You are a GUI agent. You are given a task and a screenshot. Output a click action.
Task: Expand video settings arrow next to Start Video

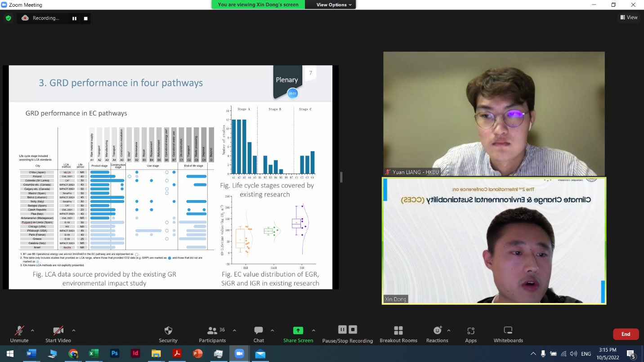pos(74,331)
